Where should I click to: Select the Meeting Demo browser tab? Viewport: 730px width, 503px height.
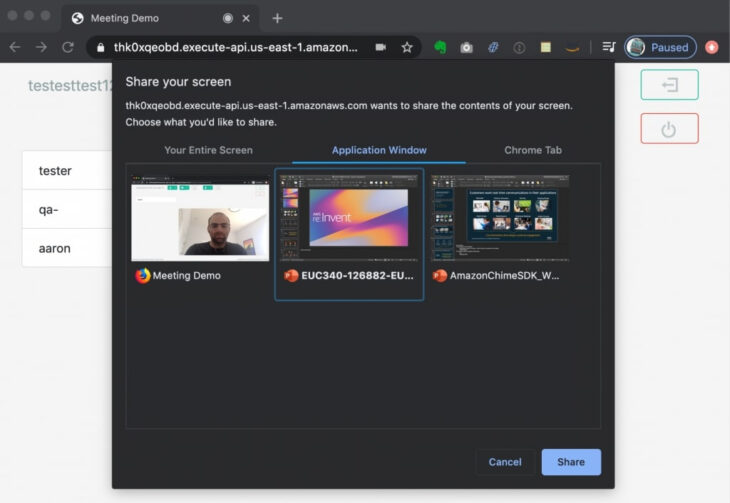click(161, 18)
